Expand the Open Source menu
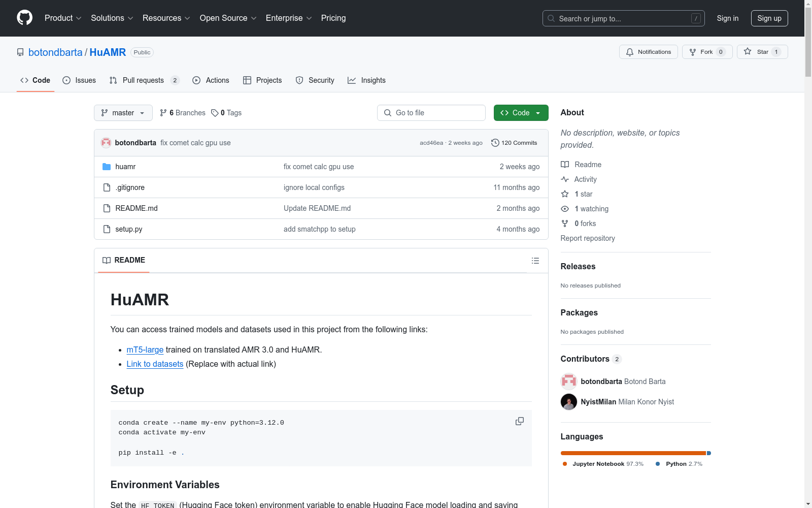812x508 pixels. coord(228,18)
